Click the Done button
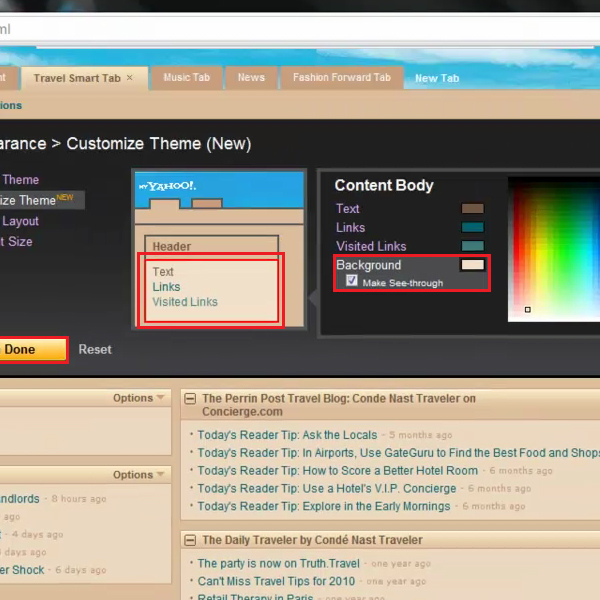 coord(33,349)
